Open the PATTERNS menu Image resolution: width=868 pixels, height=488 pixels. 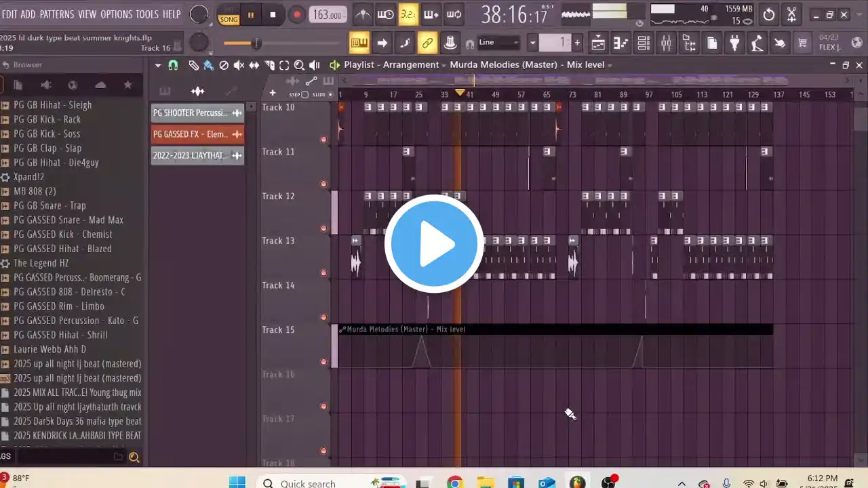pyautogui.click(x=57, y=14)
